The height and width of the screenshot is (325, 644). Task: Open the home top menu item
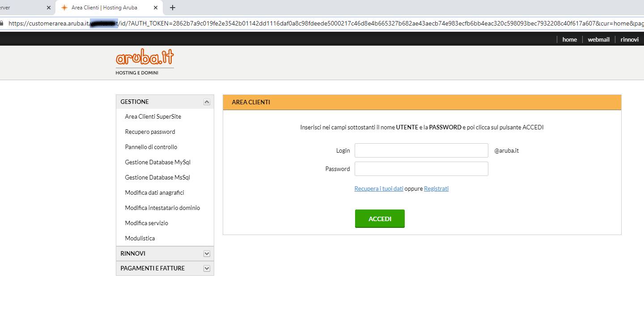click(569, 39)
